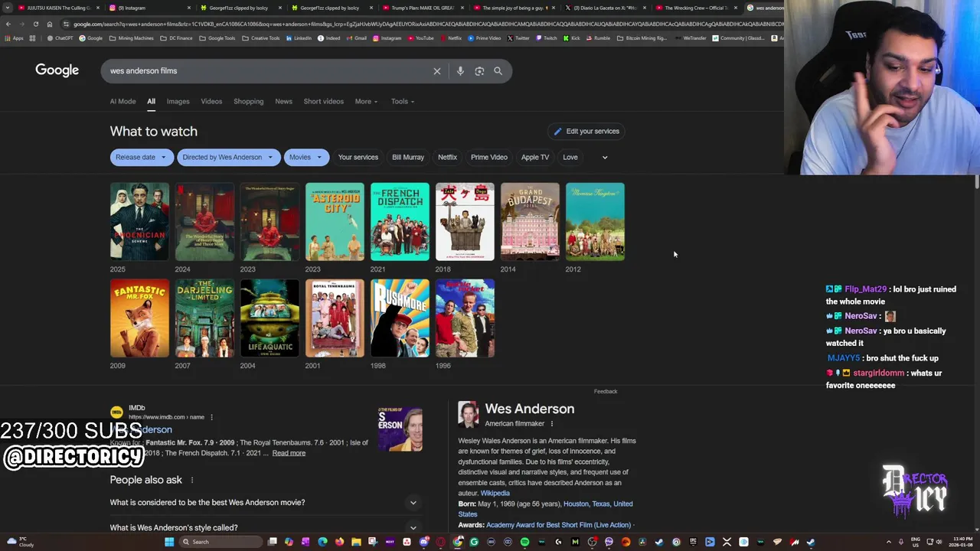Click the Edit your services button

[x=586, y=132]
